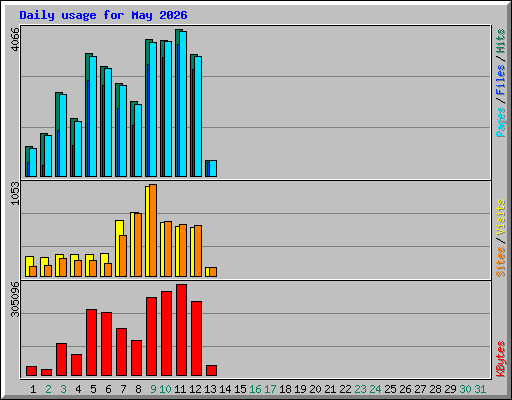Click the cyan Pages bar for day 4
The image size is (512, 400).
[x=78, y=149]
